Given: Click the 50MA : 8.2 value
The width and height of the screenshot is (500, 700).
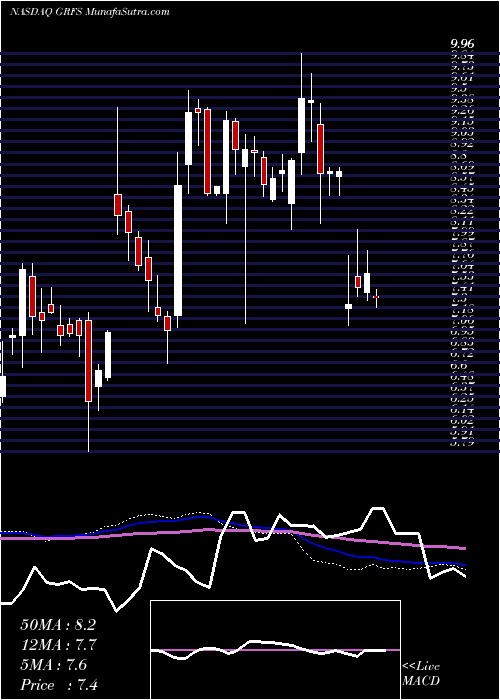Looking at the screenshot, I should click(58, 625).
